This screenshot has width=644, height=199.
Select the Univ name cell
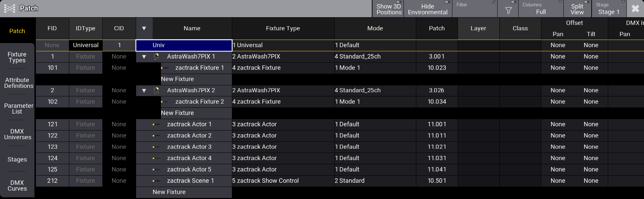pos(184,45)
